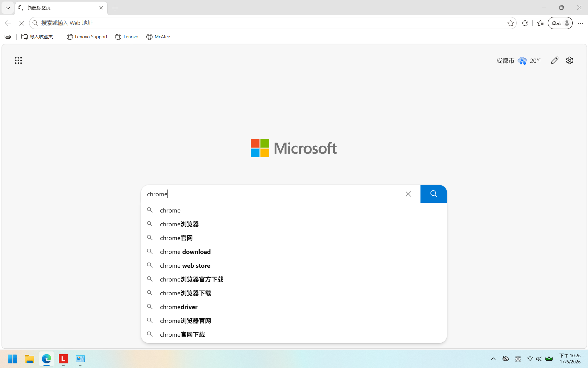Viewport: 588px width, 368px height.
Task: Submit search with blue magnifier button
Action: tap(434, 194)
